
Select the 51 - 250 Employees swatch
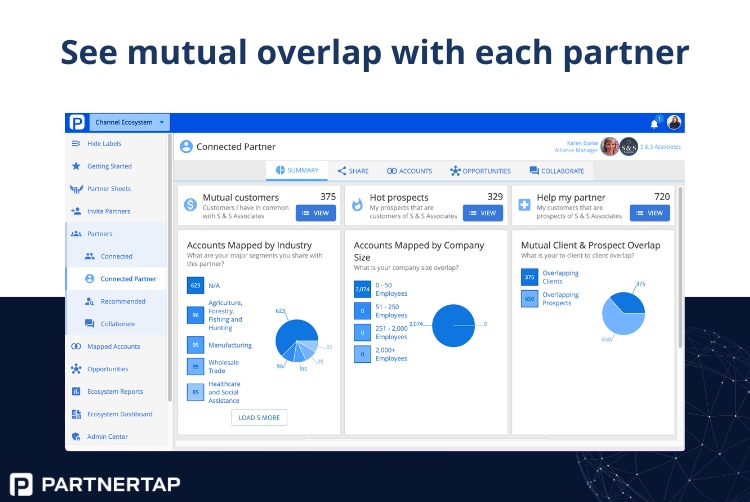(x=362, y=311)
